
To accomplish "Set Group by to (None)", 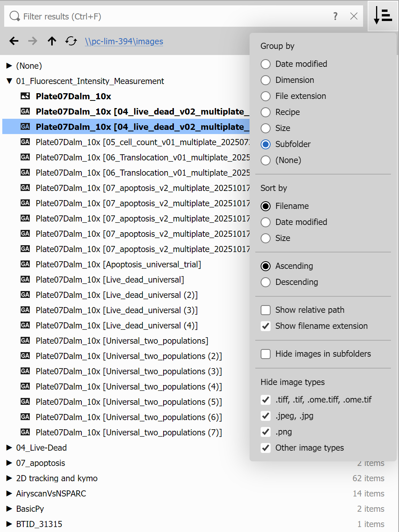I will [281, 160].
